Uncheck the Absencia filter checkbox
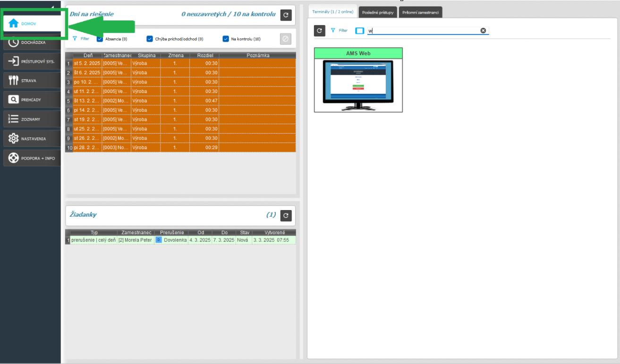This screenshot has height=364, width=620. click(x=100, y=39)
